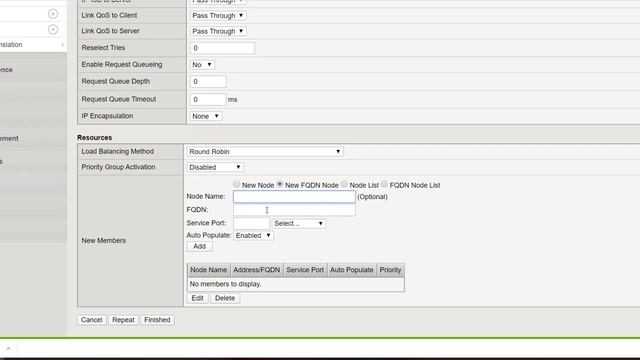Select the New Node radio button
Image resolution: width=640 pixels, height=360 pixels.
click(236, 184)
